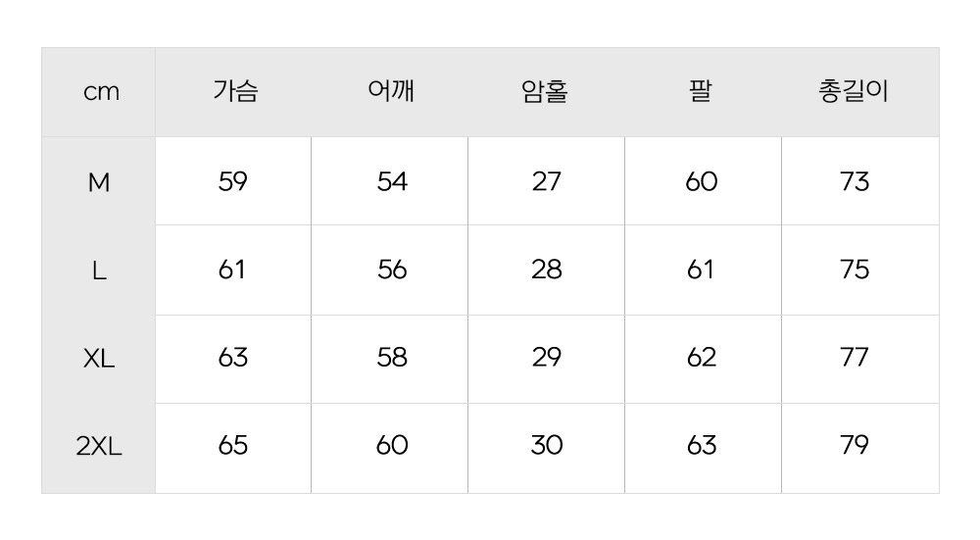Click the 2XL chest value 65
Viewport: 980px width, 540px height.
[233, 446]
